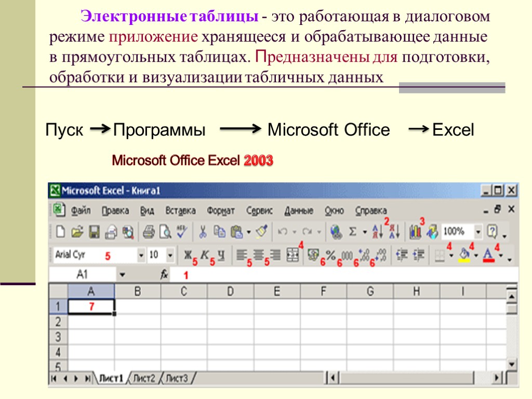Apply thousands separator 000 format
532x399 pixels.
click(347, 256)
